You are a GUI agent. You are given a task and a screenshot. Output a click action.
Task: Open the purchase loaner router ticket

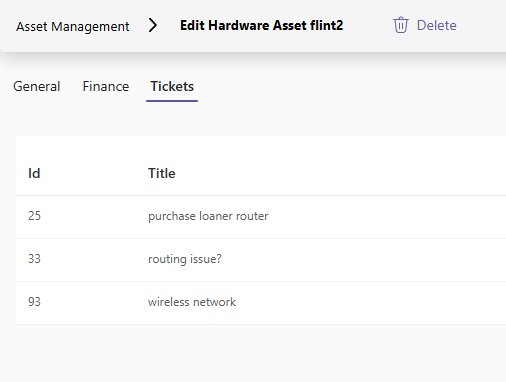point(208,216)
